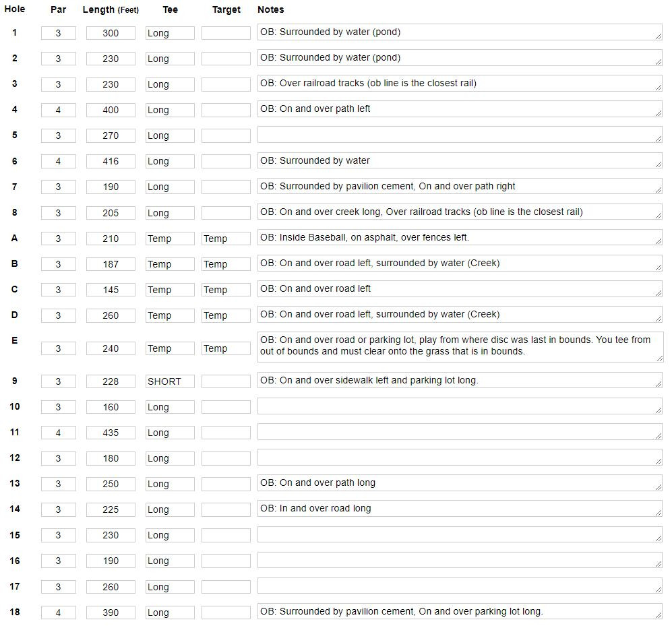Click the Par field for hole 4
The width and height of the screenshot is (672, 626).
[58, 110]
